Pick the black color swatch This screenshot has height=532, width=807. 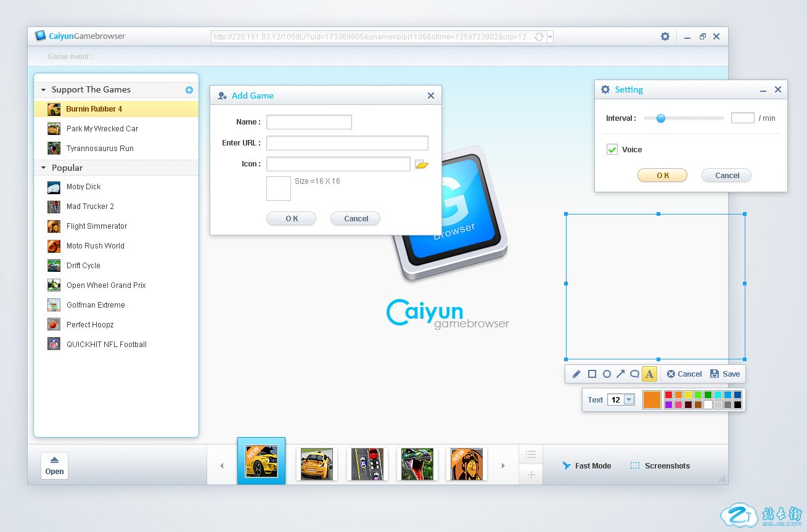(x=737, y=405)
